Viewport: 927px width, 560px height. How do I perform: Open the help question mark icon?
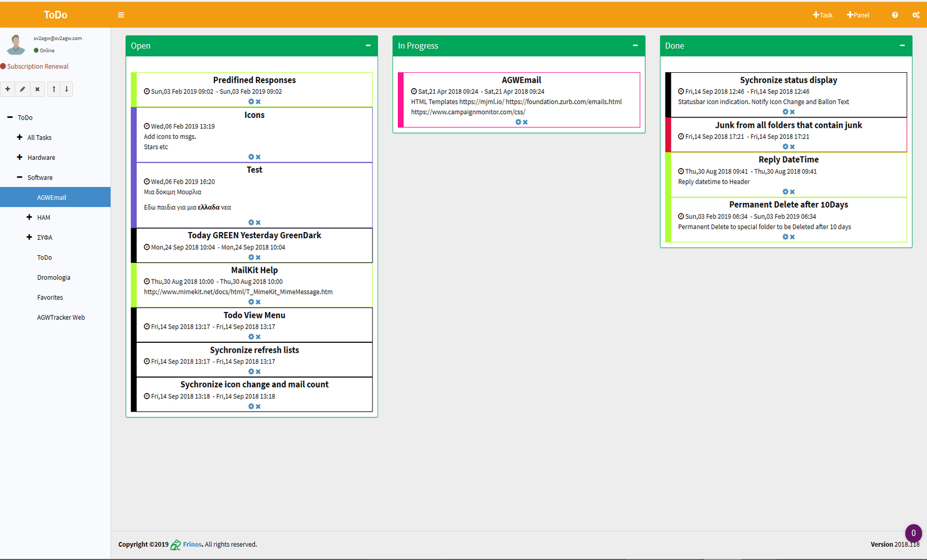894,15
